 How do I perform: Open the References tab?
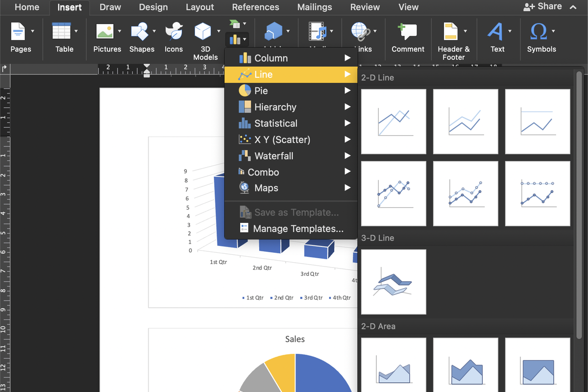point(255,7)
